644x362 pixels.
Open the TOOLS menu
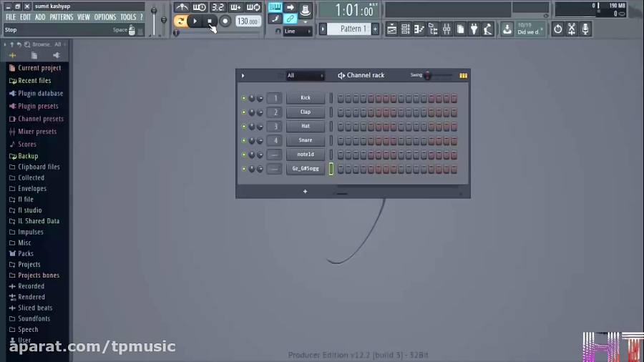point(128,17)
